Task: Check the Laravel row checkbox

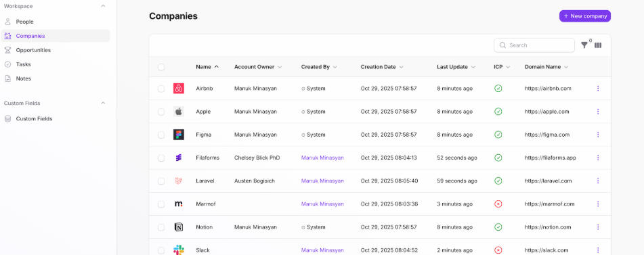Action: click(161, 181)
